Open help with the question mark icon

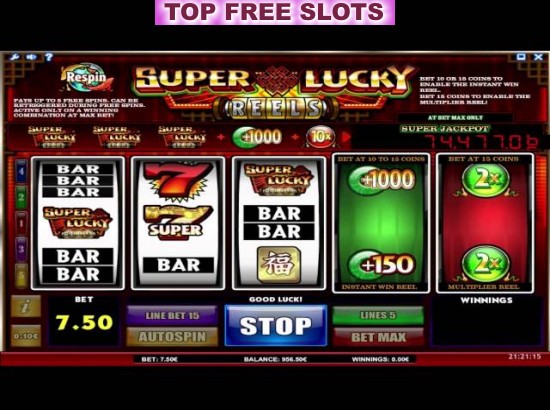pyautogui.click(x=49, y=57)
